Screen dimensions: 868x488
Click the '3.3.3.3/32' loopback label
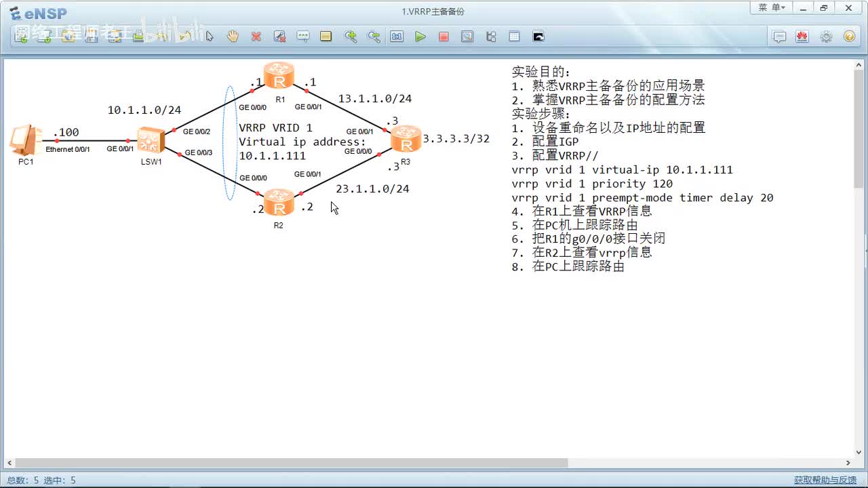tap(456, 139)
